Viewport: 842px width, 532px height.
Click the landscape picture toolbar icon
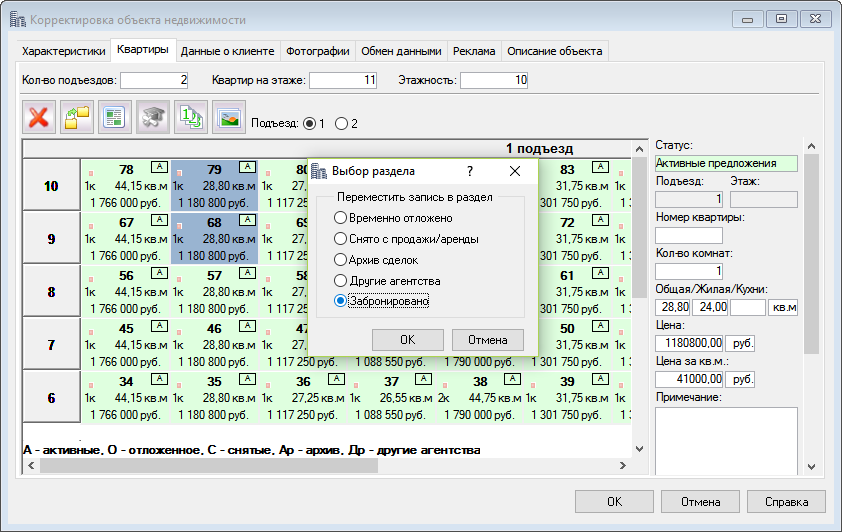click(x=229, y=117)
